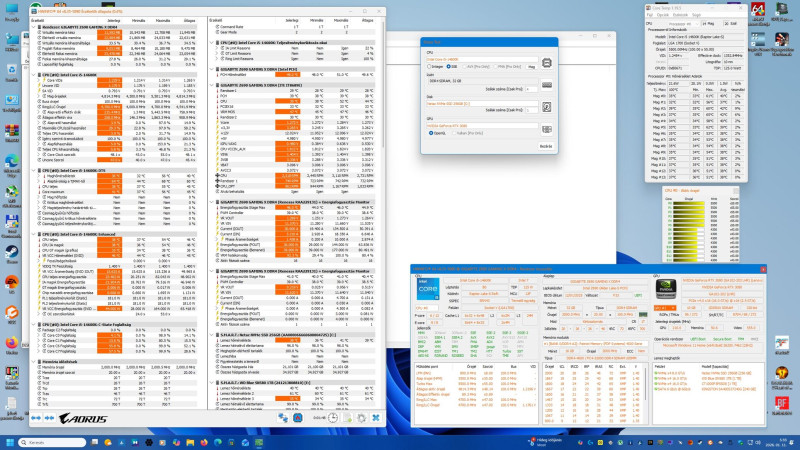This screenshot has width=800, height=450.
Task: Open the Súgó menu in Core Temp
Action: click(x=696, y=15)
